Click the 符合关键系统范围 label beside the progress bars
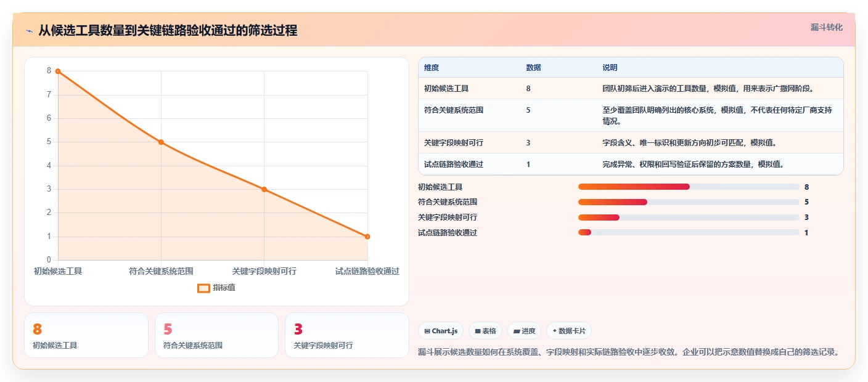Image resolution: width=868 pixels, height=382 pixels. [448, 202]
